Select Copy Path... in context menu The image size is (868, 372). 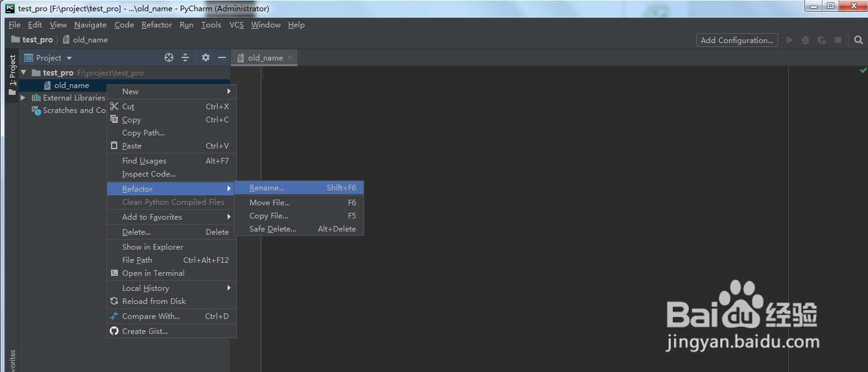click(171, 132)
